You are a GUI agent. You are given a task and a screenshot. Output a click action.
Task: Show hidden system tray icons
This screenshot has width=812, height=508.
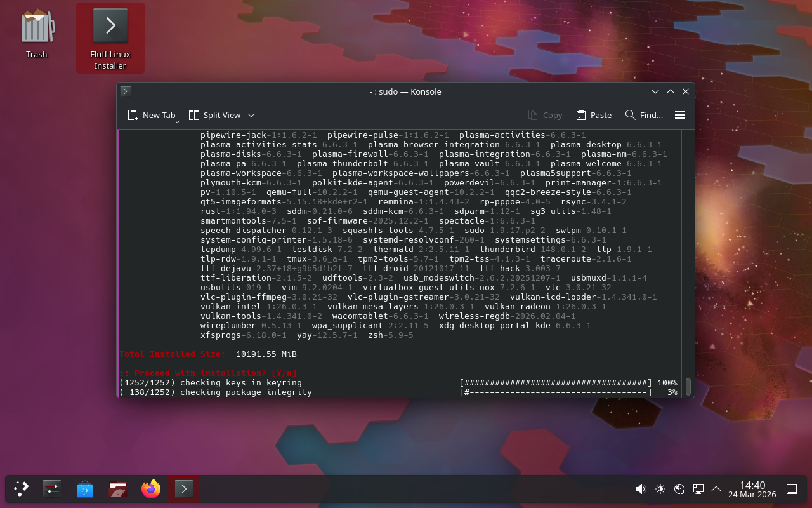click(x=716, y=489)
